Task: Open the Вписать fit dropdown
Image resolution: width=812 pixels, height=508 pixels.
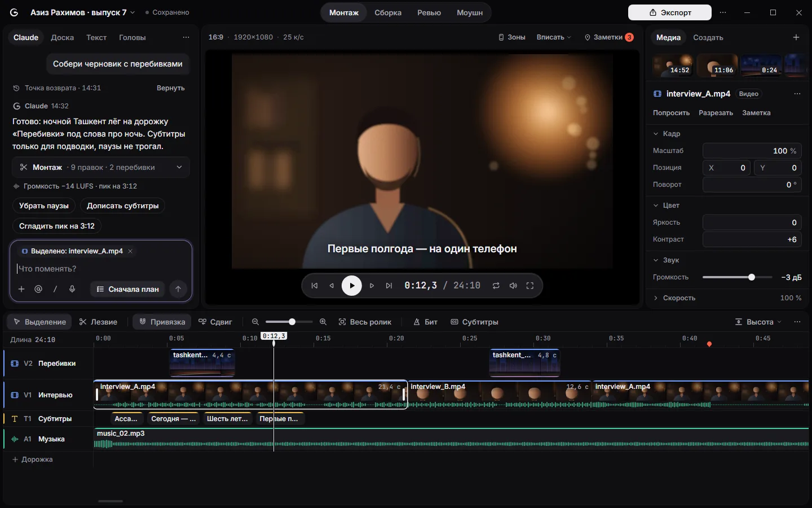Action: [x=554, y=37]
